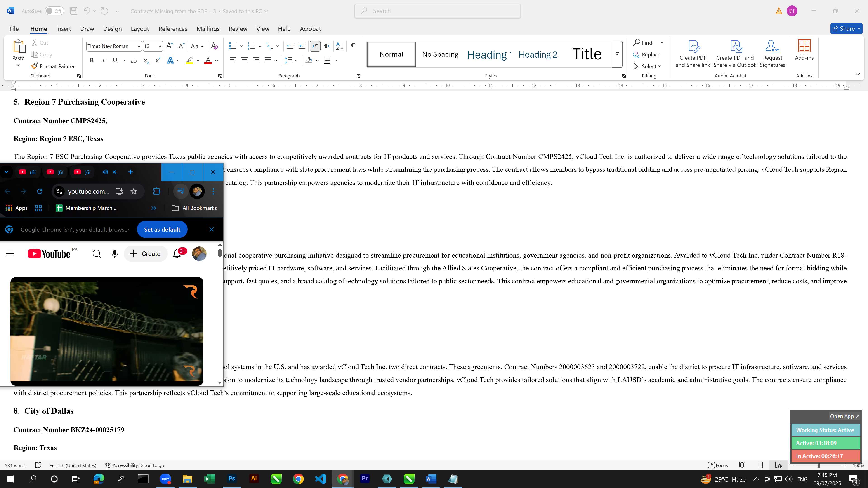This screenshot has height=488, width=868.
Task: Save the document with the save icon
Action: click(x=73, y=11)
